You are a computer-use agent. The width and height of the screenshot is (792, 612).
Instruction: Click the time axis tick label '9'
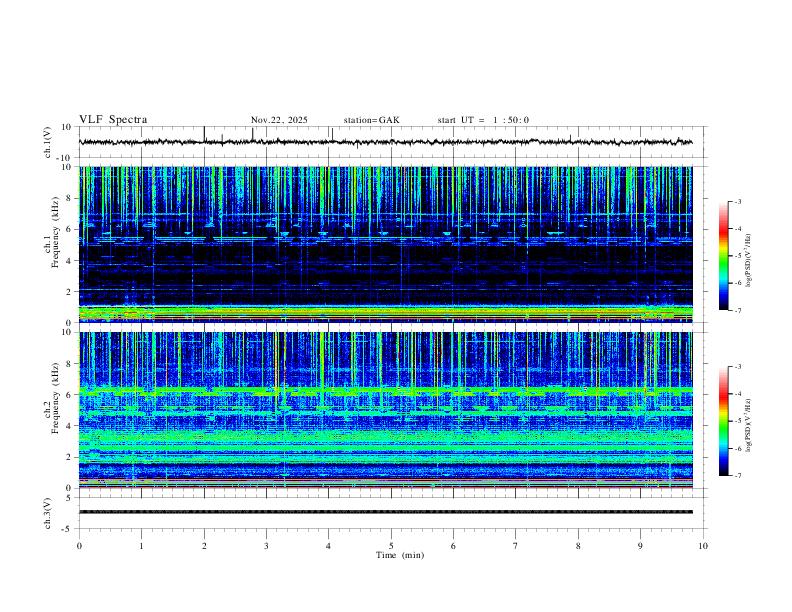(x=640, y=546)
